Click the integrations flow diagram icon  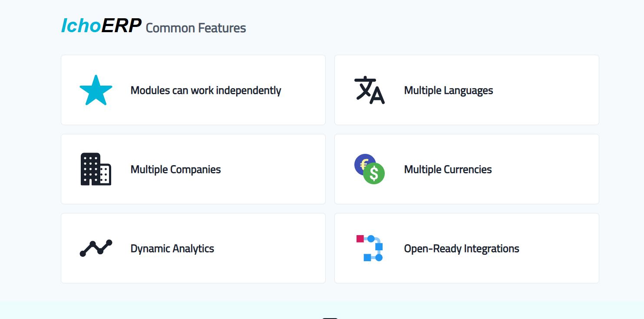[370, 248]
